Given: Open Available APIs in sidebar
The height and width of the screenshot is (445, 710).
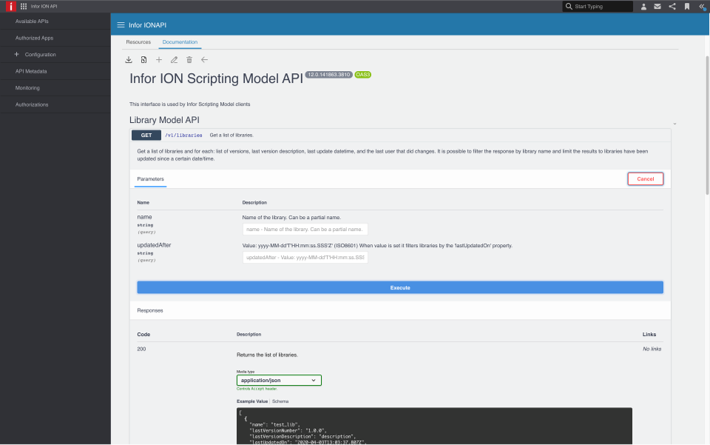Looking at the screenshot, I should (32, 21).
